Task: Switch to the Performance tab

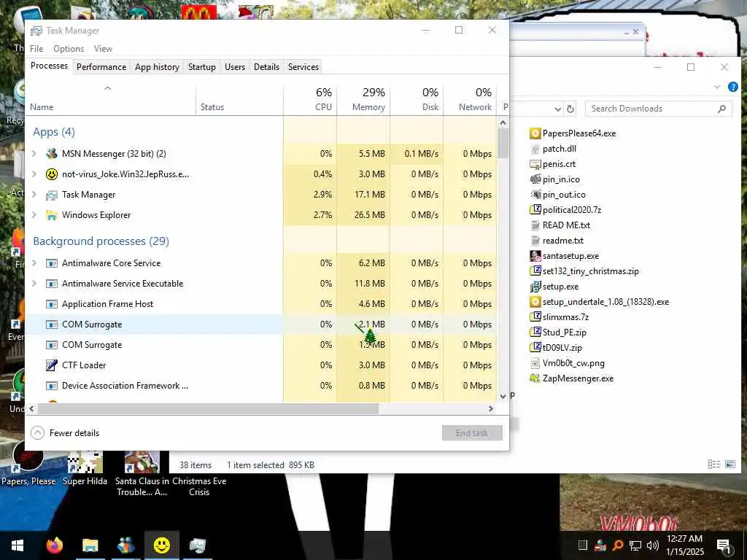Action: pyautogui.click(x=101, y=67)
